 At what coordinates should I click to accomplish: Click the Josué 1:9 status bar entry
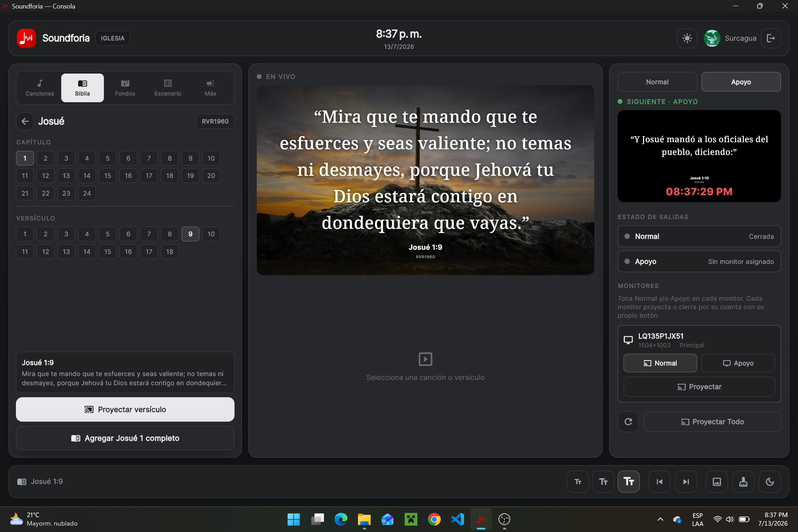click(40, 481)
